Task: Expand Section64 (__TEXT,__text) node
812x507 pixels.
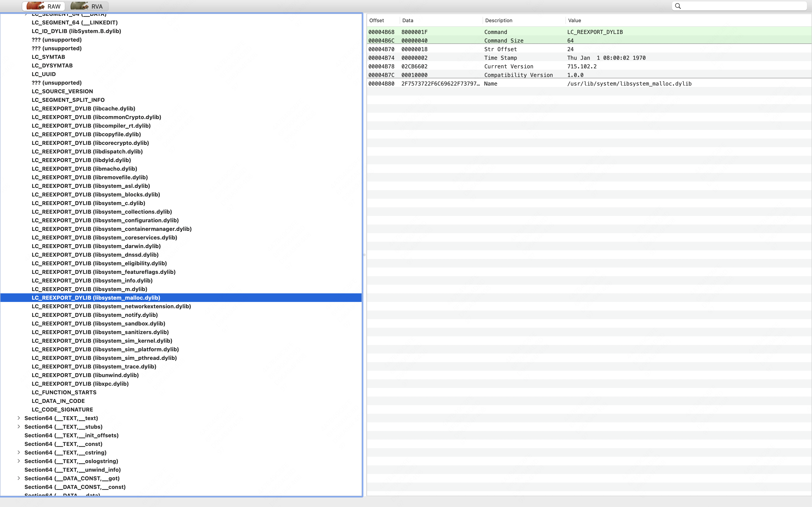Action: 19,418
